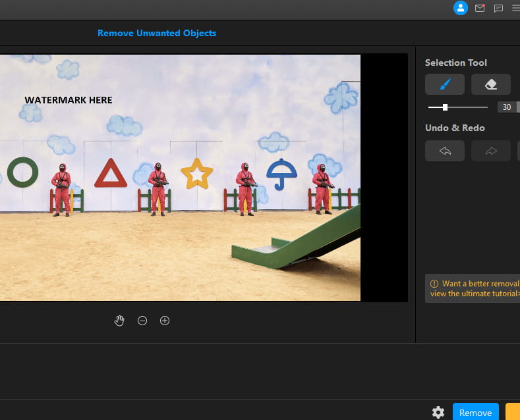Screen dimensions: 520x420
Task: Open the Remove Unwanted Objects tab
Action: tap(157, 33)
